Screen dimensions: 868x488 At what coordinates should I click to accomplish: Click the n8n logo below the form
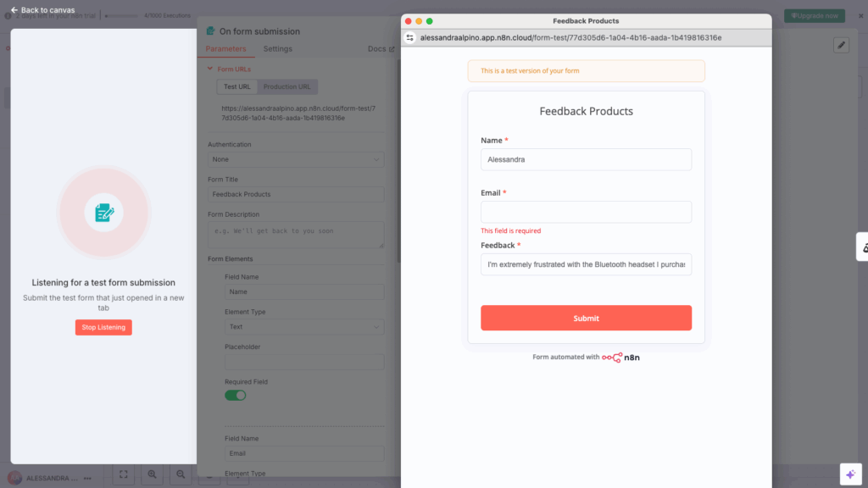tap(624, 358)
